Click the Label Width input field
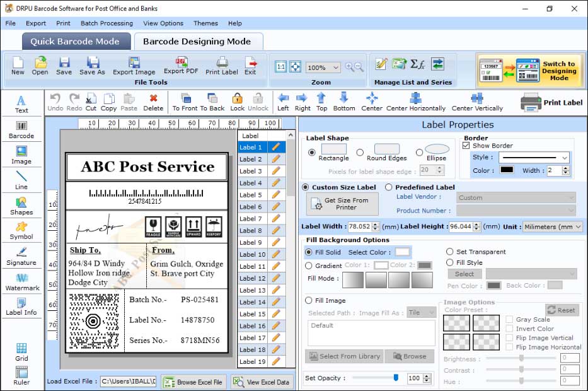Screen dimensions: 588x391 (x=360, y=226)
